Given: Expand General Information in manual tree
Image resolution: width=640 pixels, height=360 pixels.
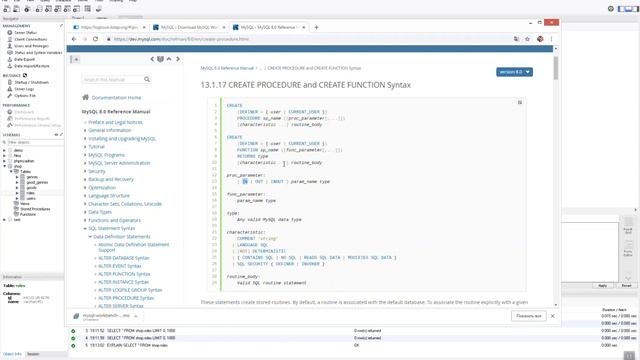Looking at the screenshot, I should (x=85, y=130).
